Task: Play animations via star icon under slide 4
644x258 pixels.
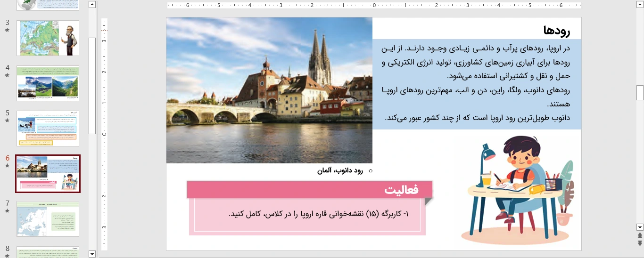Action: tap(7, 75)
